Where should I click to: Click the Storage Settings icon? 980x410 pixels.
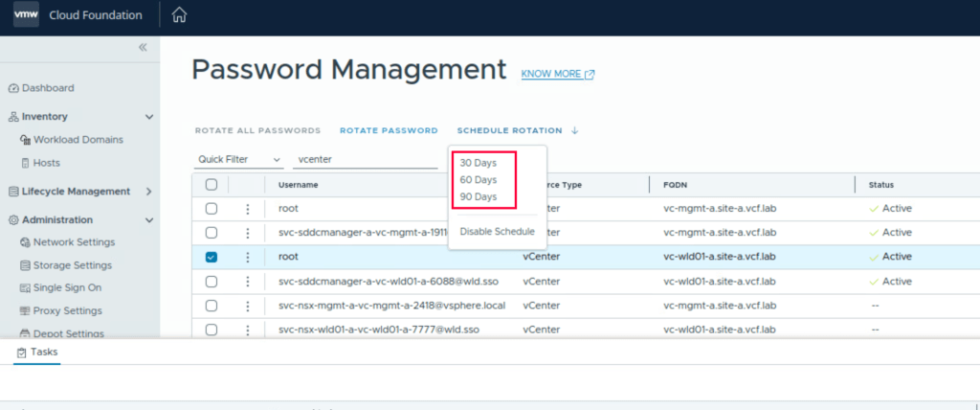tap(26, 265)
